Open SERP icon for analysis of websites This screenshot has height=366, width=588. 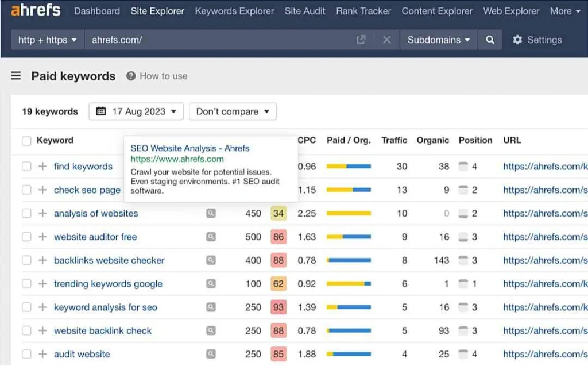211,213
